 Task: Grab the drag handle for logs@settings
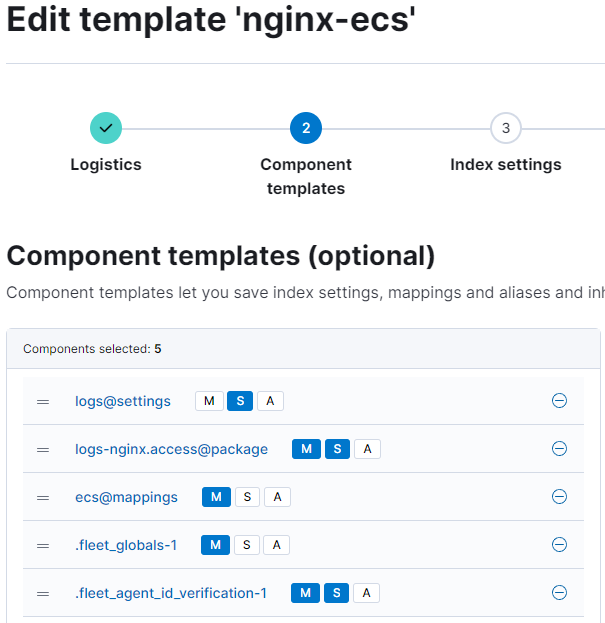coord(43,401)
